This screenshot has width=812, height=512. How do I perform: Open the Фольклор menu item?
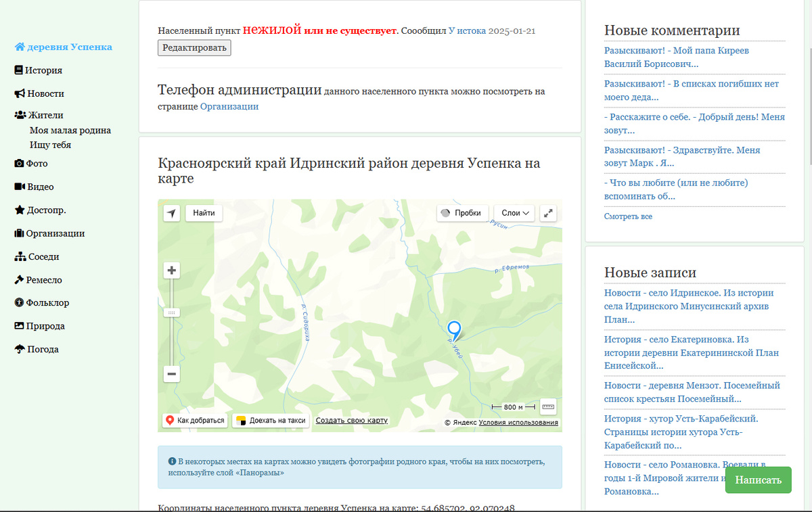point(47,303)
